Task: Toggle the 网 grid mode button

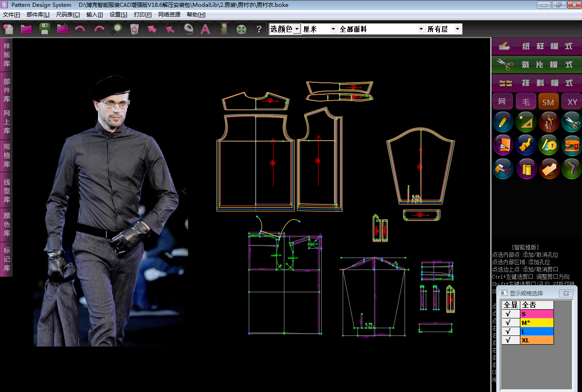Action: [502, 102]
